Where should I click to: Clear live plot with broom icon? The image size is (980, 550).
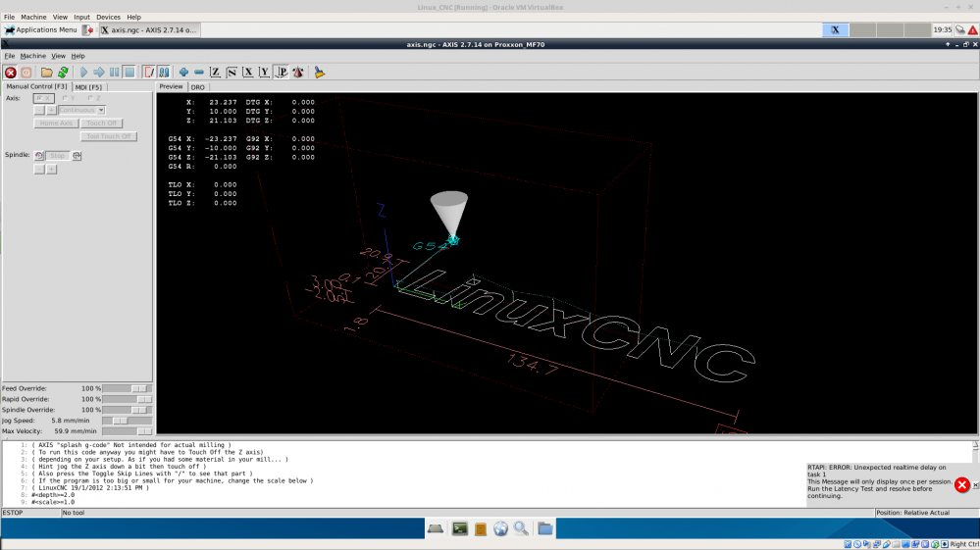pyautogui.click(x=319, y=72)
